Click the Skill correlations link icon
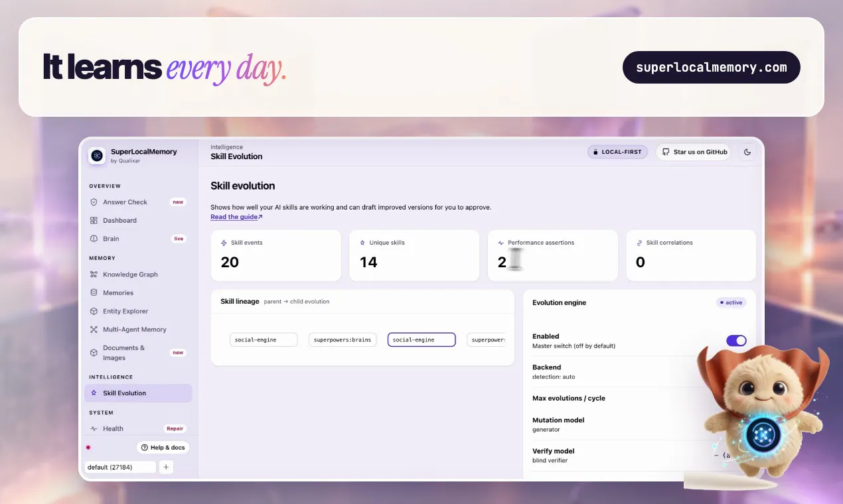The width and height of the screenshot is (843, 504). pos(639,243)
